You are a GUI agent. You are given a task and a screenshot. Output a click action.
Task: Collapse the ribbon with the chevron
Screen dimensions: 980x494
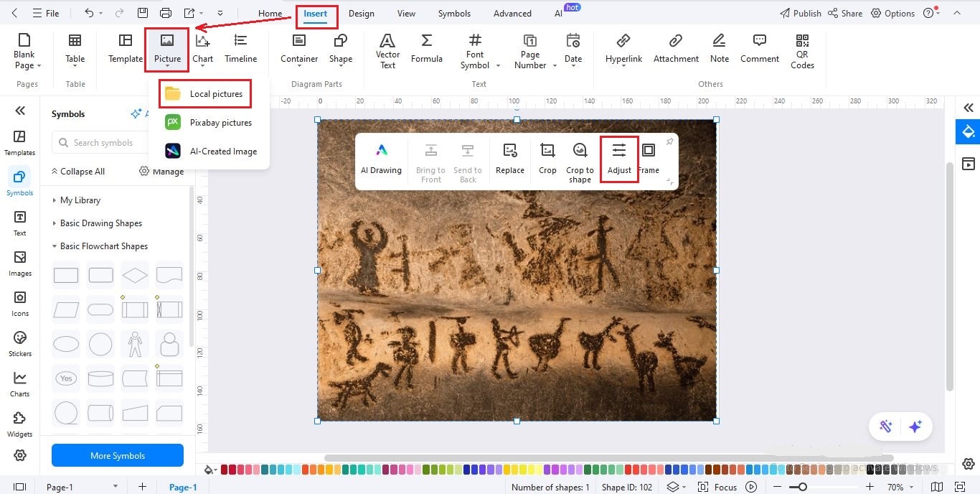point(957,13)
